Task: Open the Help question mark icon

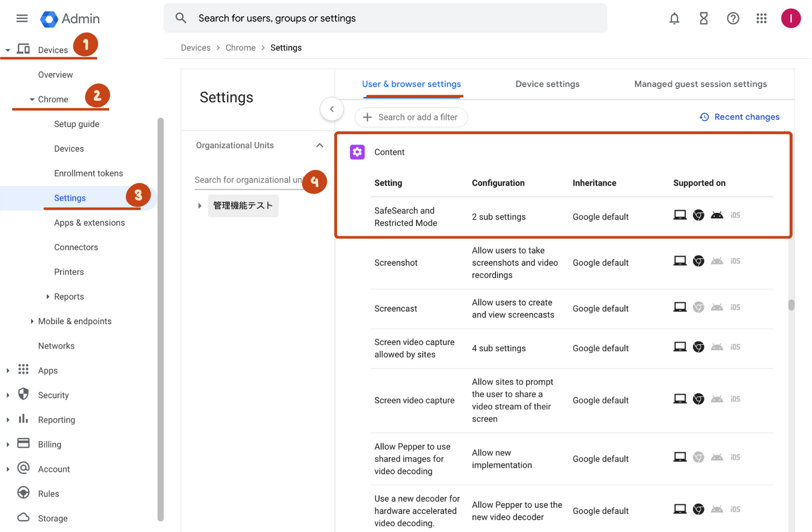Action: pyautogui.click(x=733, y=19)
